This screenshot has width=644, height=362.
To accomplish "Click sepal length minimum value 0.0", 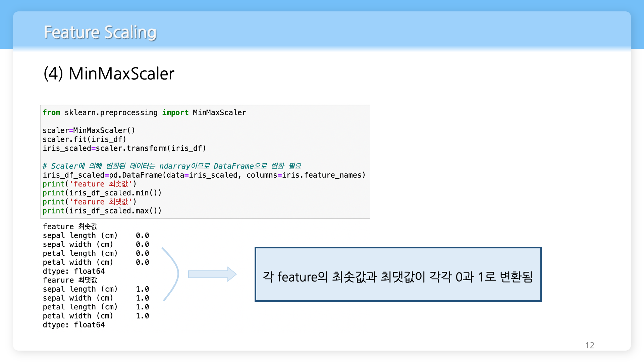I will (142, 236).
